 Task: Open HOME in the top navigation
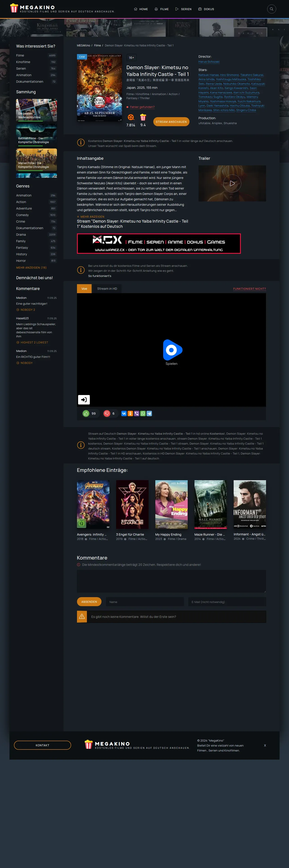(141, 9)
